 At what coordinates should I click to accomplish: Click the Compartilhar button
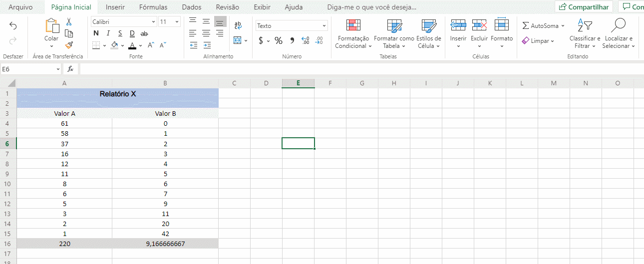(585, 7)
